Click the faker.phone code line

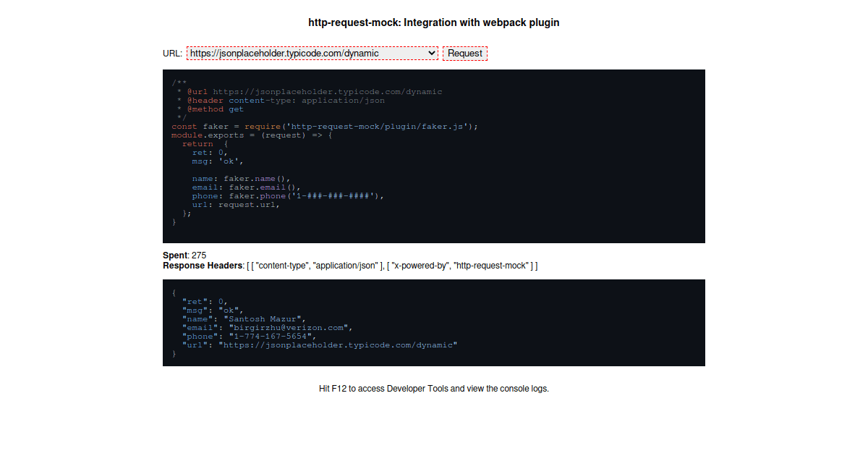pyautogui.click(x=288, y=196)
